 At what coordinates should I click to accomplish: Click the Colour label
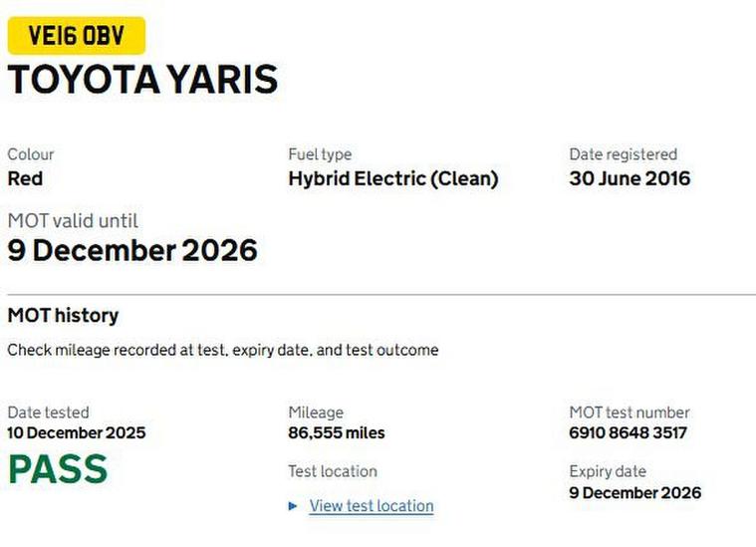31,154
